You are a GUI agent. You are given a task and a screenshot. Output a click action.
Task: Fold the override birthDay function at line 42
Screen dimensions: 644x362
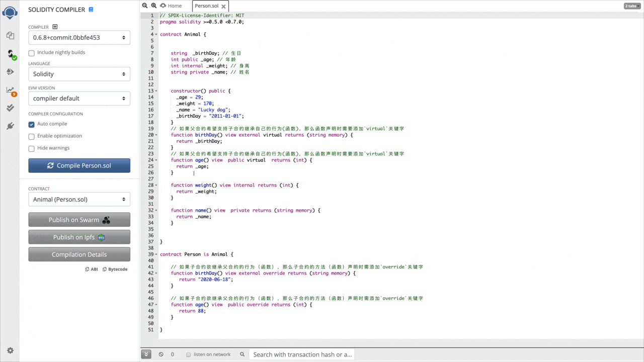click(156, 273)
